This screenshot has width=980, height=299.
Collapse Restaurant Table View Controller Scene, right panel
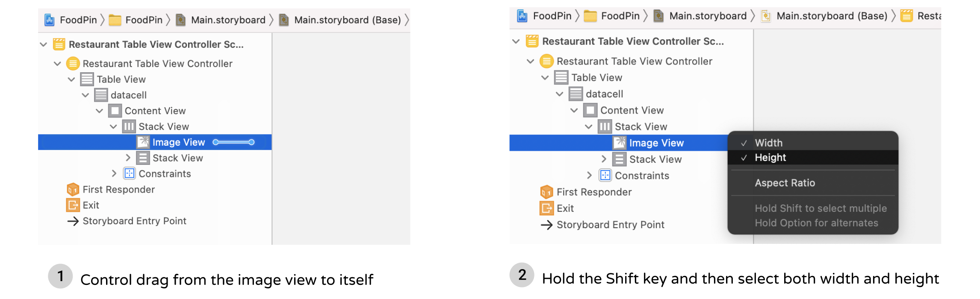[x=516, y=41]
